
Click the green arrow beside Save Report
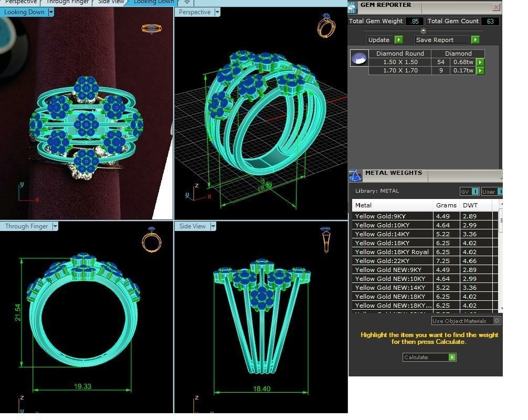coord(475,40)
